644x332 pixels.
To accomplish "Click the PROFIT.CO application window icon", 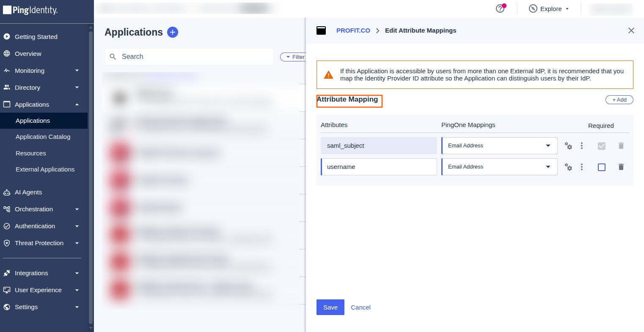I will pyautogui.click(x=321, y=30).
